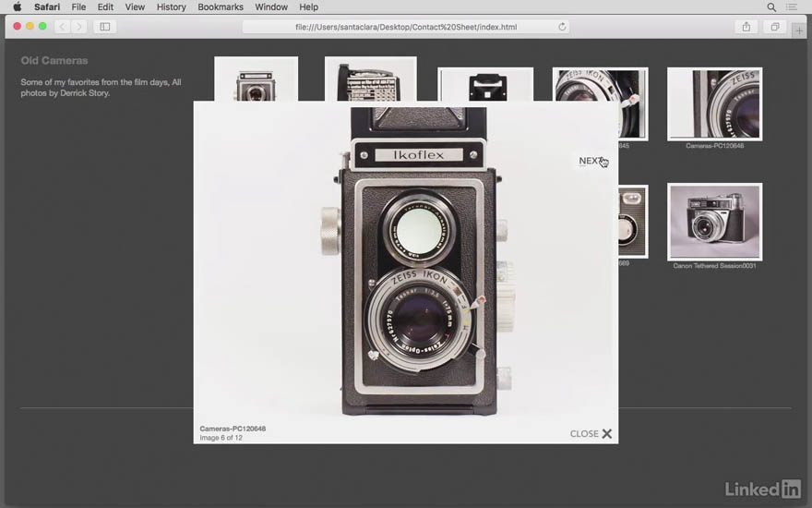This screenshot has height=508, width=812.
Task: Open the Edit menu
Action: pyautogui.click(x=105, y=6)
